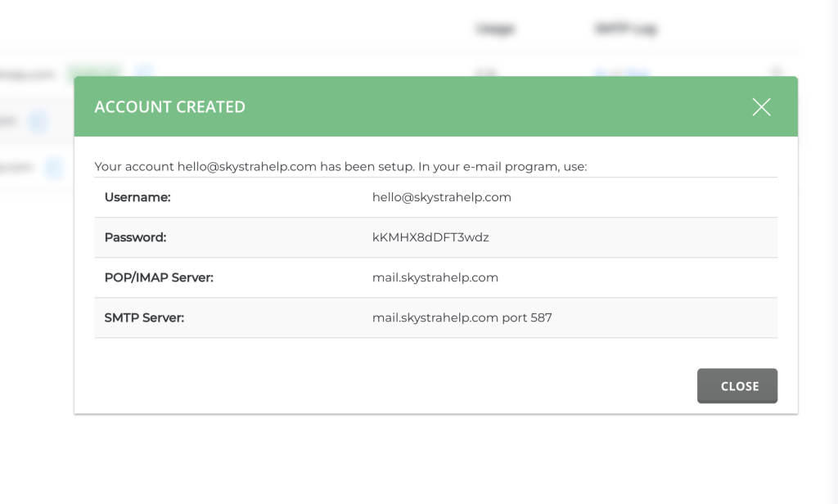Close the Account Created dialog with X
This screenshot has width=838, height=504.
pos(761,107)
